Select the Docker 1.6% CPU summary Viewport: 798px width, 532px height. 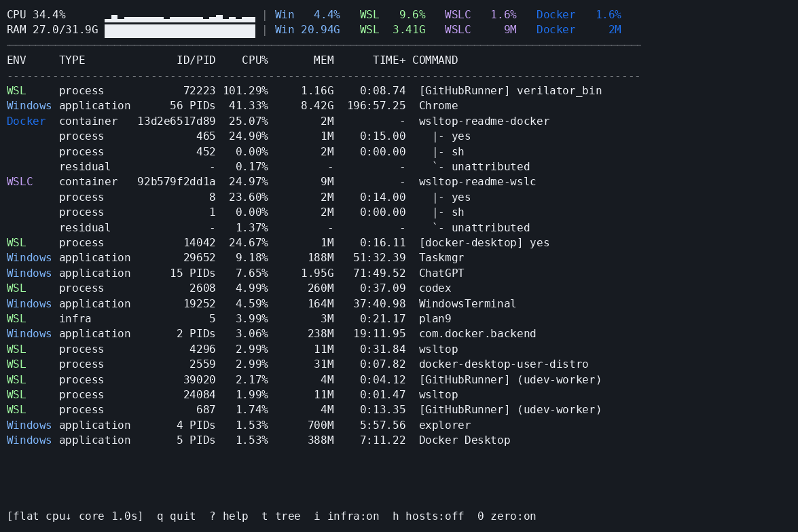[x=579, y=15]
